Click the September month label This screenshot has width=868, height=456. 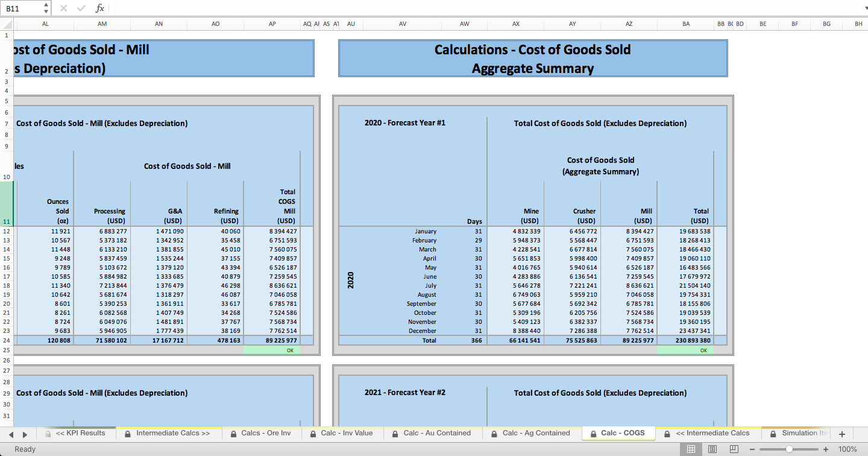pos(421,304)
